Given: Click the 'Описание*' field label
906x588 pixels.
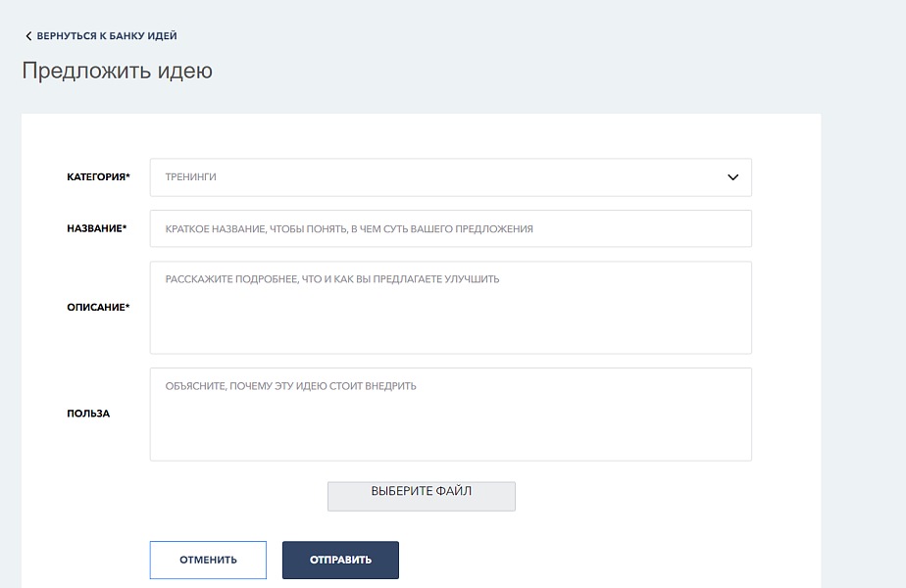Looking at the screenshot, I should 98,307.
